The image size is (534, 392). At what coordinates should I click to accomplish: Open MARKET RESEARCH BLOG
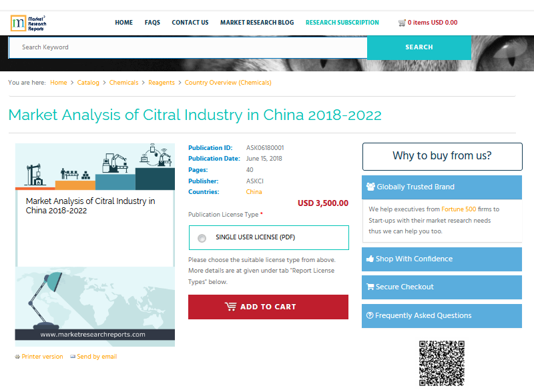[x=257, y=23]
